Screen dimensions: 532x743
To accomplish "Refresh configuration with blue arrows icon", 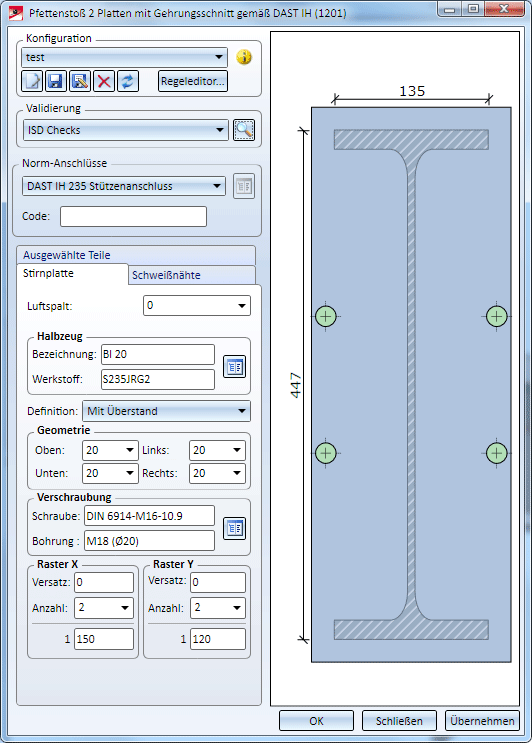I will [127, 81].
